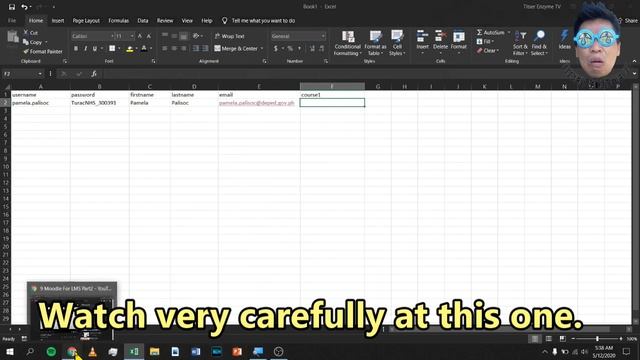Open the pamela.palisoc@deped.gov.ph email link
640x360 pixels.
point(256,103)
